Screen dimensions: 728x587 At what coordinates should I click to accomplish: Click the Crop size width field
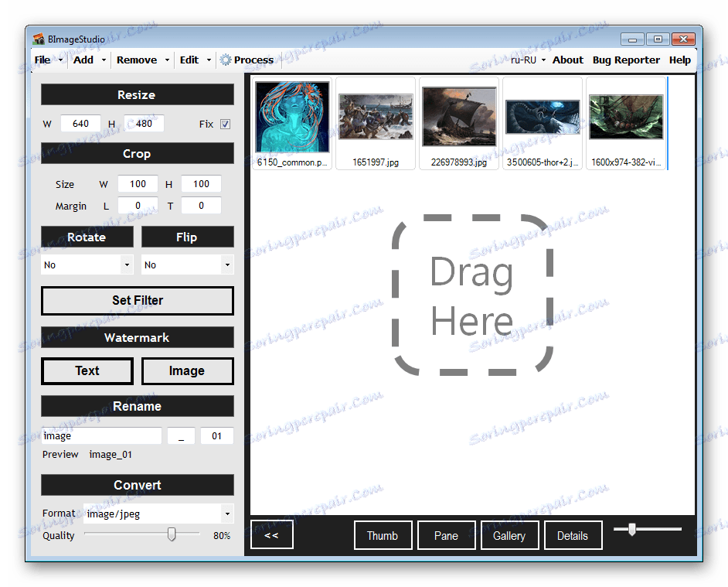[138, 184]
